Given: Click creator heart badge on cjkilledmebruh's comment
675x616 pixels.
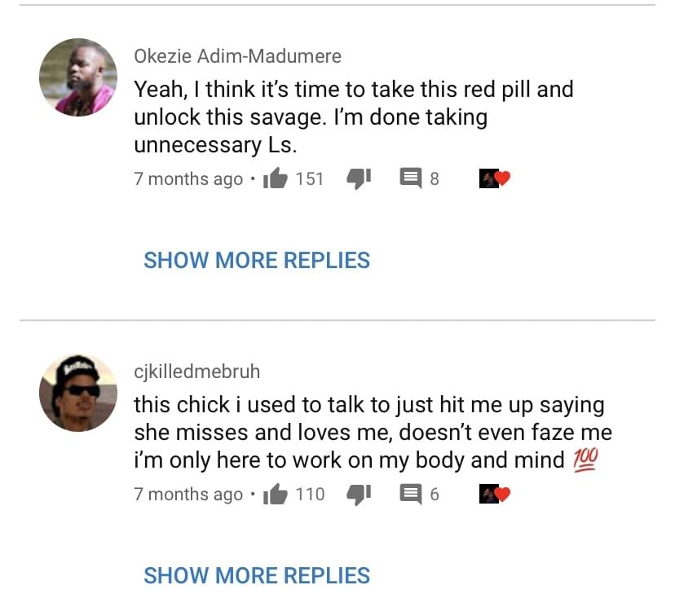Looking at the screenshot, I should (495, 494).
